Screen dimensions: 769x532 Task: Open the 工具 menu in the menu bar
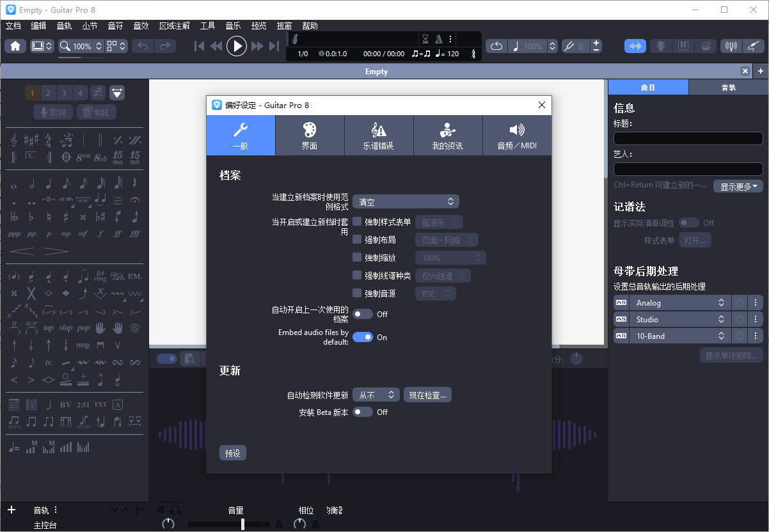pos(207,26)
